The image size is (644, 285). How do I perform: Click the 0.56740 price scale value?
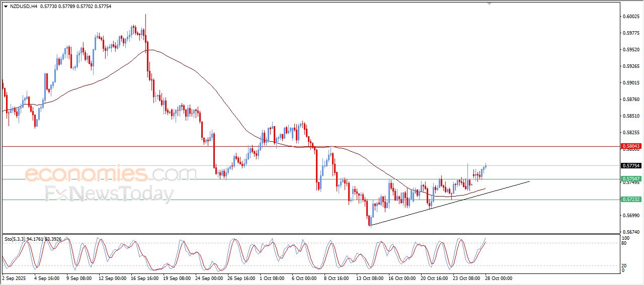631,232
